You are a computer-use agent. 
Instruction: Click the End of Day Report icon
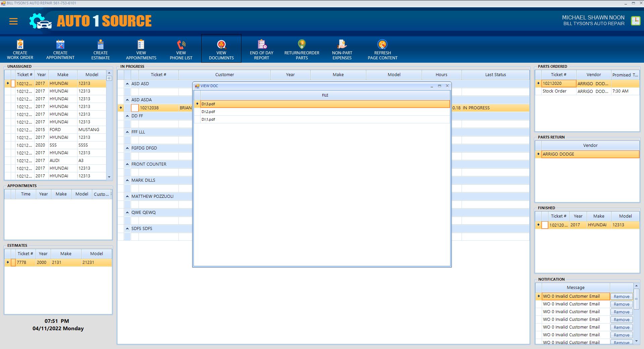pos(262,45)
